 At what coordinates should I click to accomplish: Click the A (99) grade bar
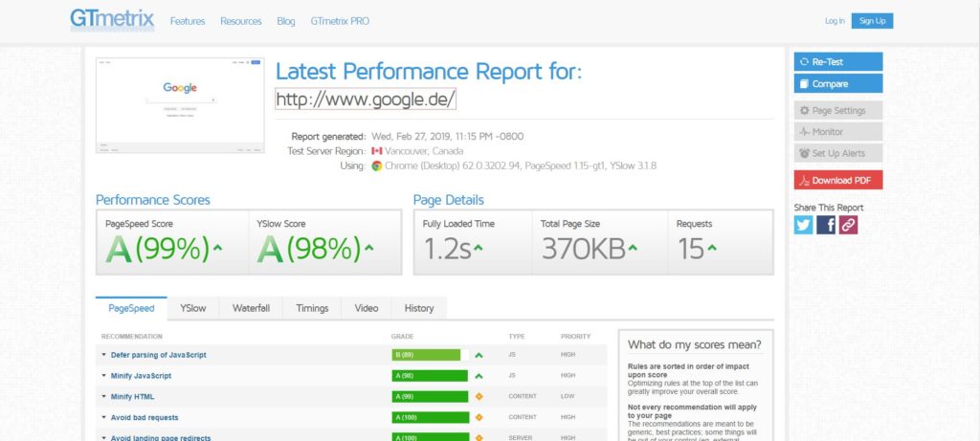pyautogui.click(x=430, y=397)
